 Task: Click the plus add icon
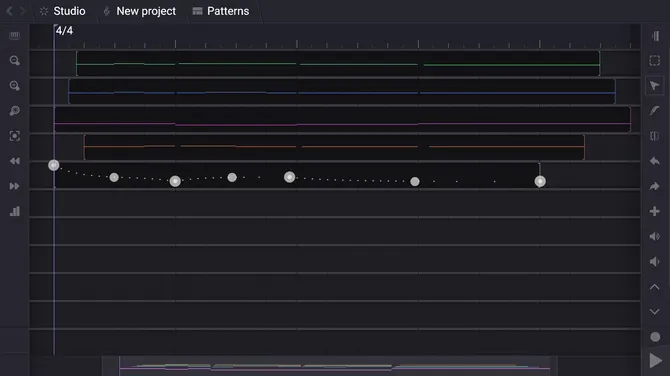(x=655, y=211)
